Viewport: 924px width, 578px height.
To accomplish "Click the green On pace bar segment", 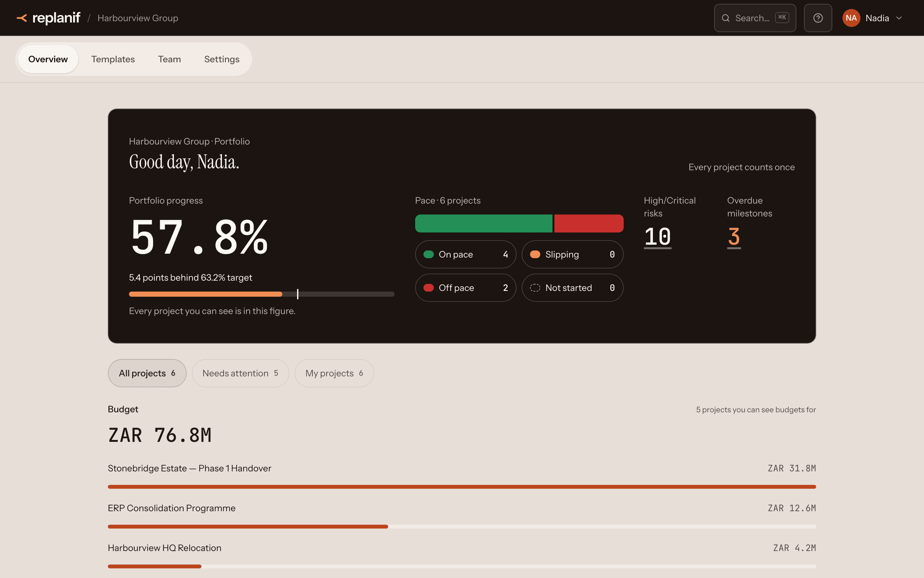I will 484,223.
